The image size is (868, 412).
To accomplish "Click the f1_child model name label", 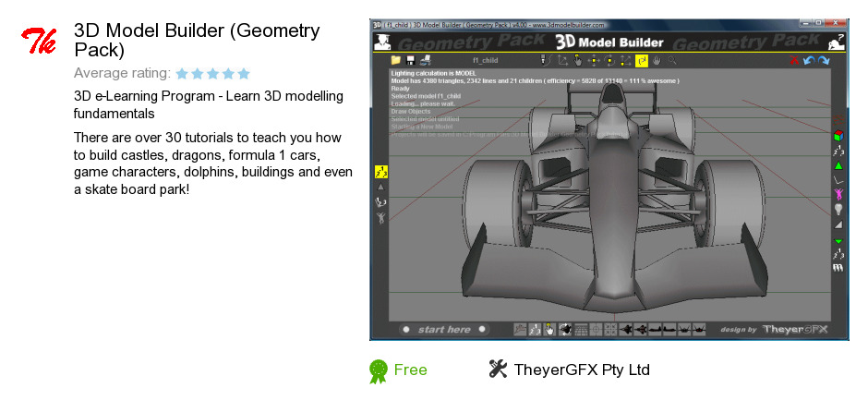I will coord(485,60).
